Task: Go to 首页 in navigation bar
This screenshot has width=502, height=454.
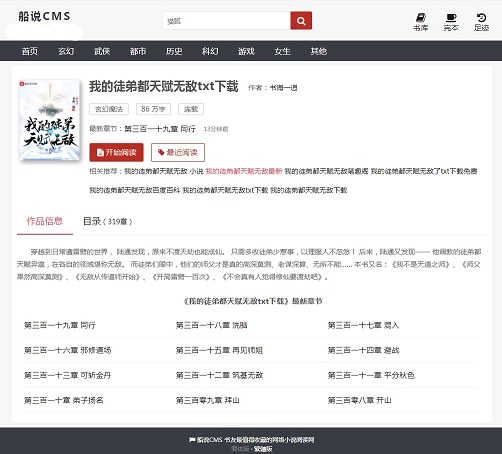Action: pos(30,51)
